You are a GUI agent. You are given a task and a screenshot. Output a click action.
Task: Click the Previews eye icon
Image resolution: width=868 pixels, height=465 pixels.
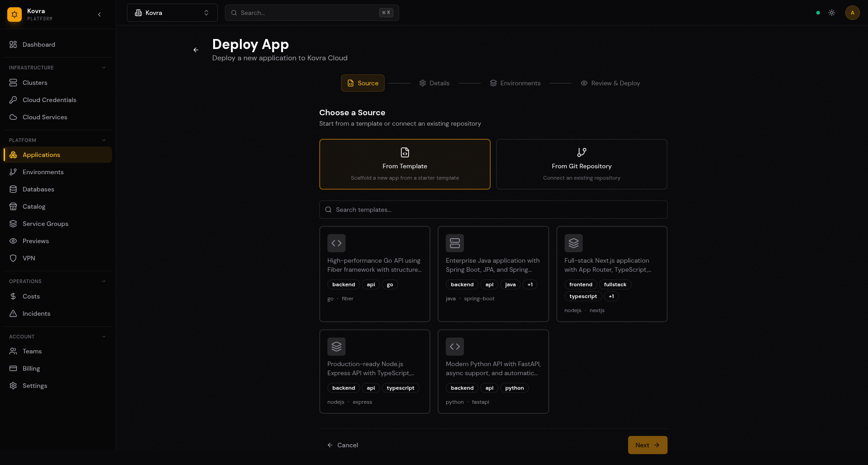point(13,241)
